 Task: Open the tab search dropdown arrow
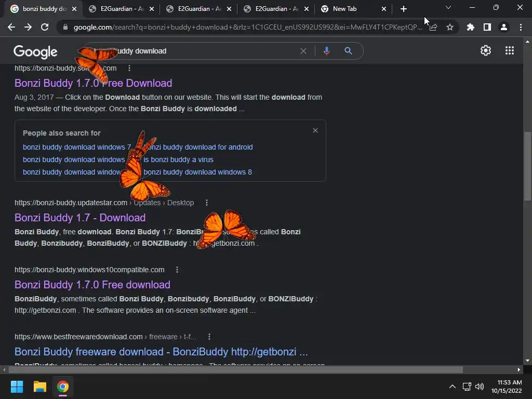[x=448, y=7]
